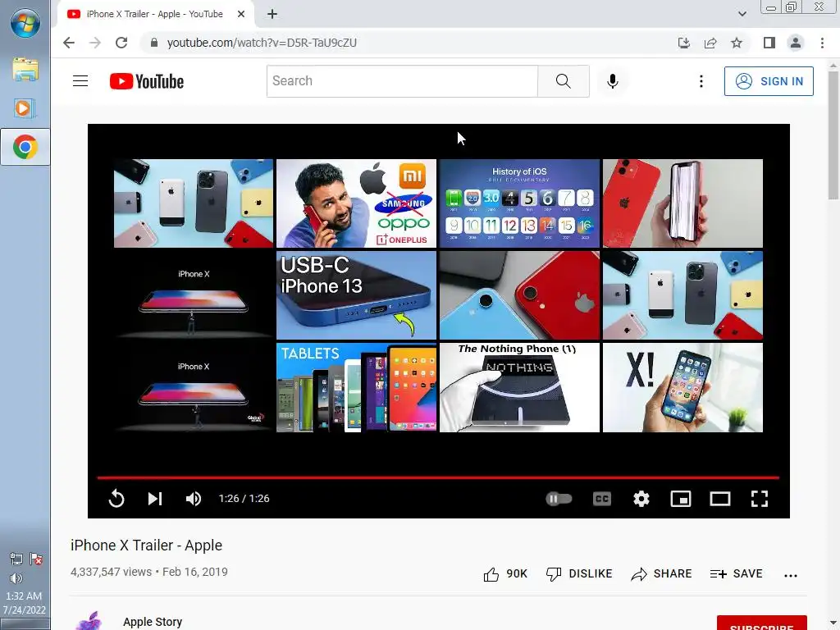Open more actions ellipsis beside SAVE
840x630 pixels.
790,575
